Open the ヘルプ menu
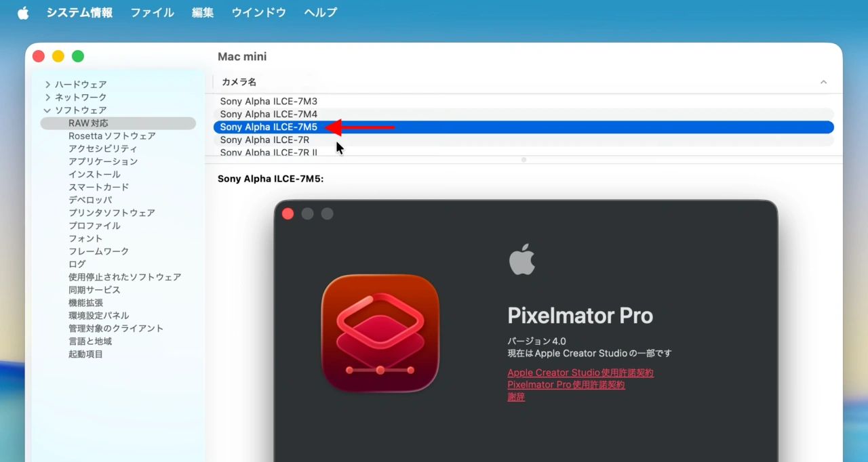 click(x=320, y=13)
